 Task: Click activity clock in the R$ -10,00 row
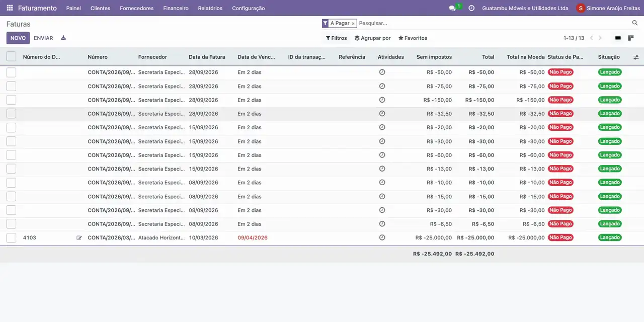[x=382, y=182]
